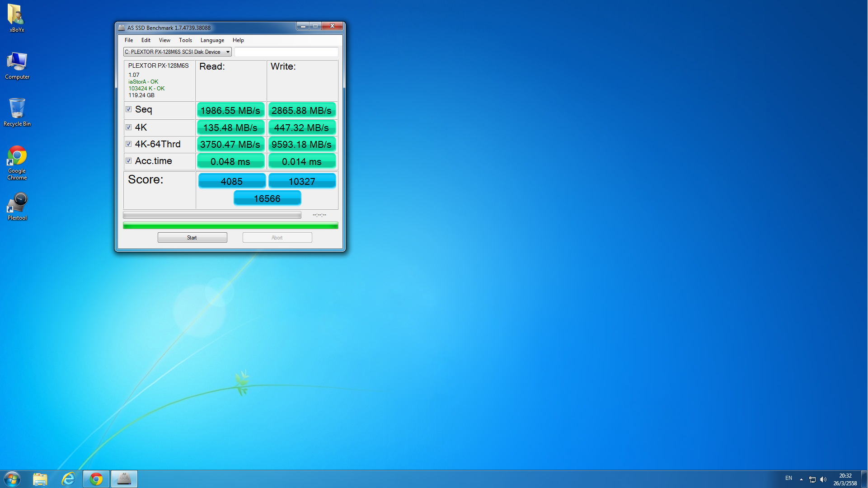Toggle the 4K test checkbox

(x=129, y=127)
